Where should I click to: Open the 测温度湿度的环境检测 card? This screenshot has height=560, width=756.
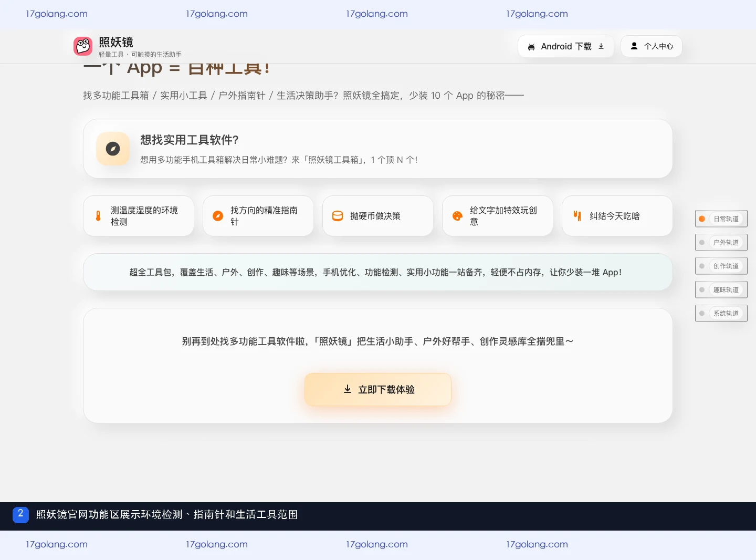coord(139,216)
